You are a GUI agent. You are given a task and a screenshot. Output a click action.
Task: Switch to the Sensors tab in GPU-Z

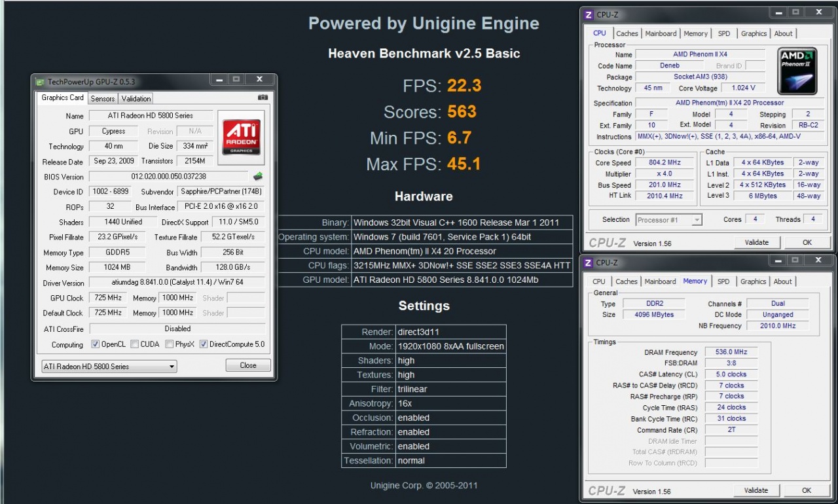(103, 99)
